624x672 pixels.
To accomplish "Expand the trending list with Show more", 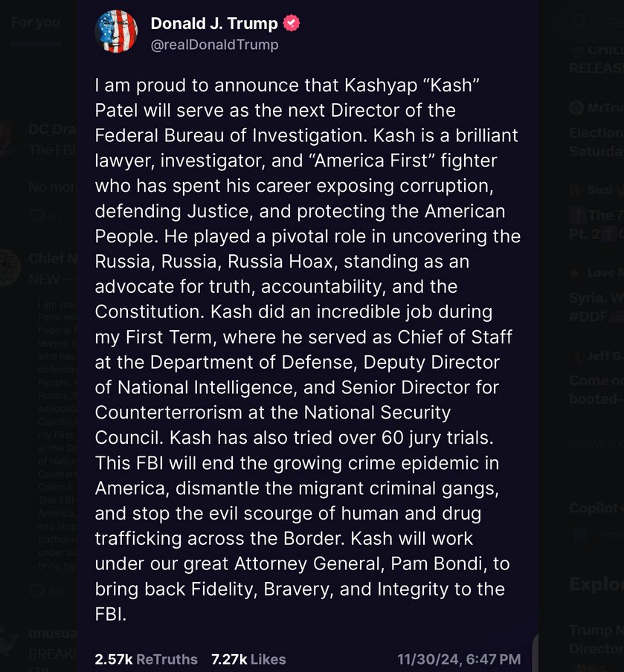I will coord(596,444).
